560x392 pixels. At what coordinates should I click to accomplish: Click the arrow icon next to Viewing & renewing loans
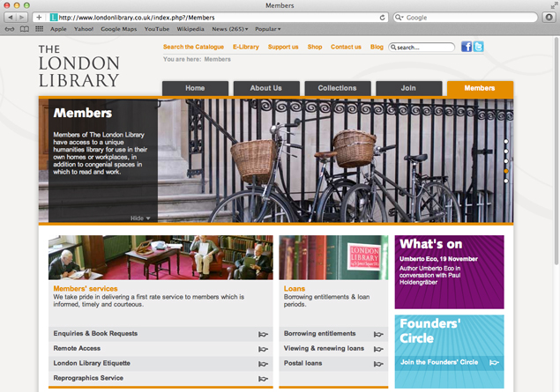(378, 349)
